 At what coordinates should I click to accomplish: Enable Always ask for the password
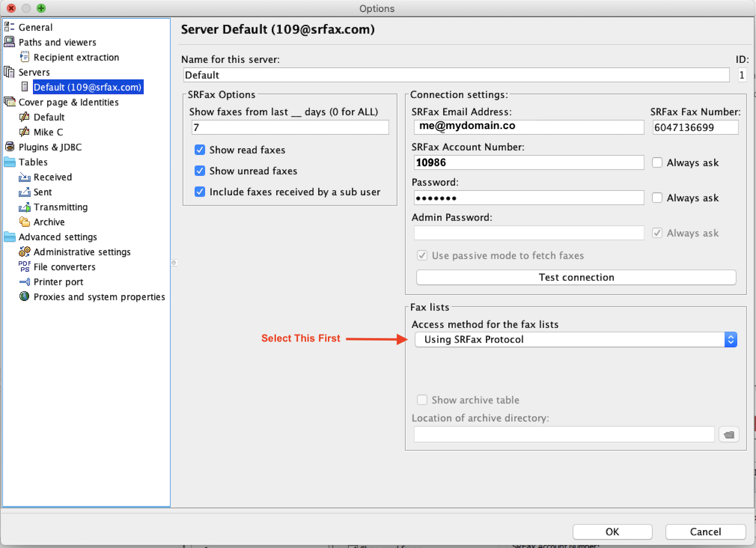(657, 197)
